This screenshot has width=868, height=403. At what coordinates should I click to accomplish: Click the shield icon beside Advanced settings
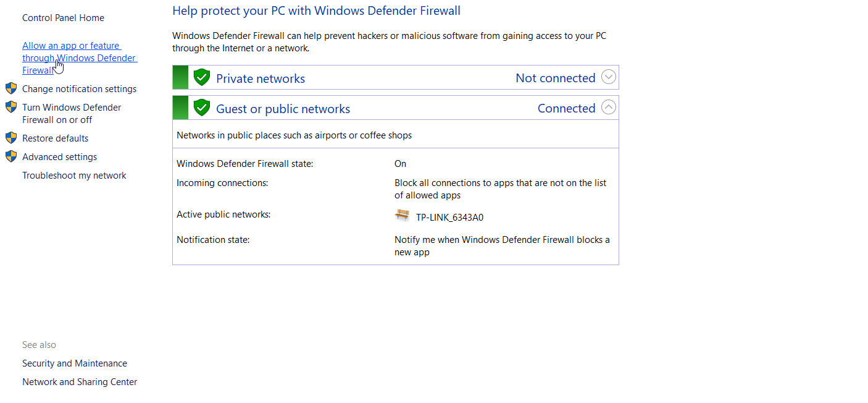pyautogui.click(x=11, y=156)
